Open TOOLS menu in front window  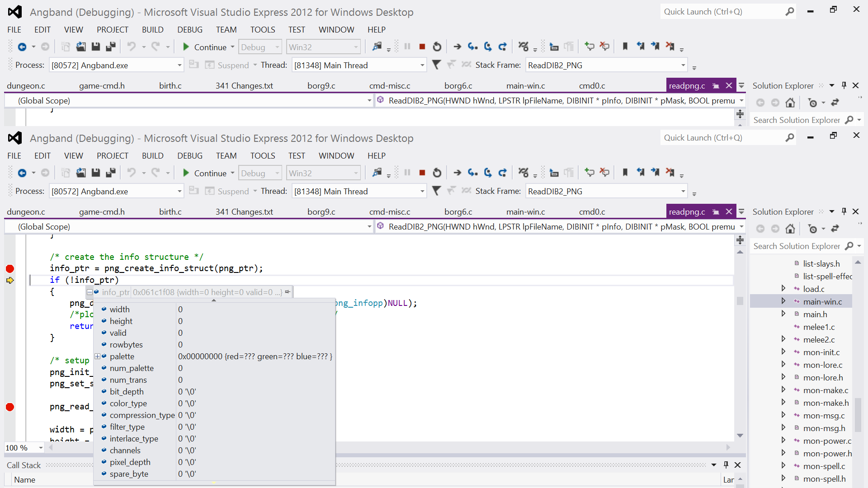pyautogui.click(x=263, y=156)
